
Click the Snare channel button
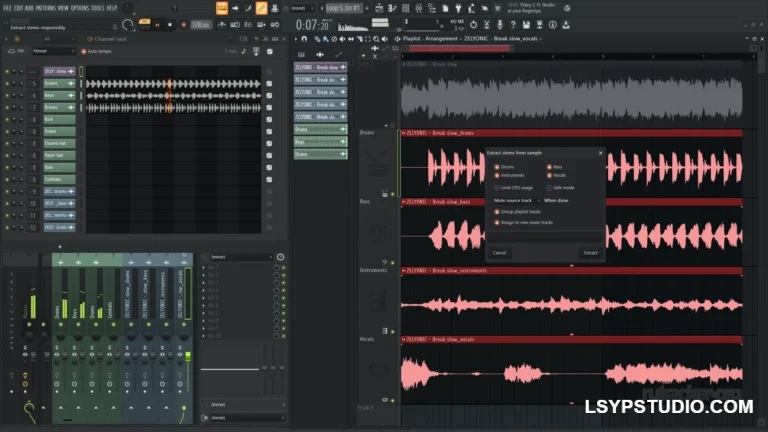(x=59, y=131)
